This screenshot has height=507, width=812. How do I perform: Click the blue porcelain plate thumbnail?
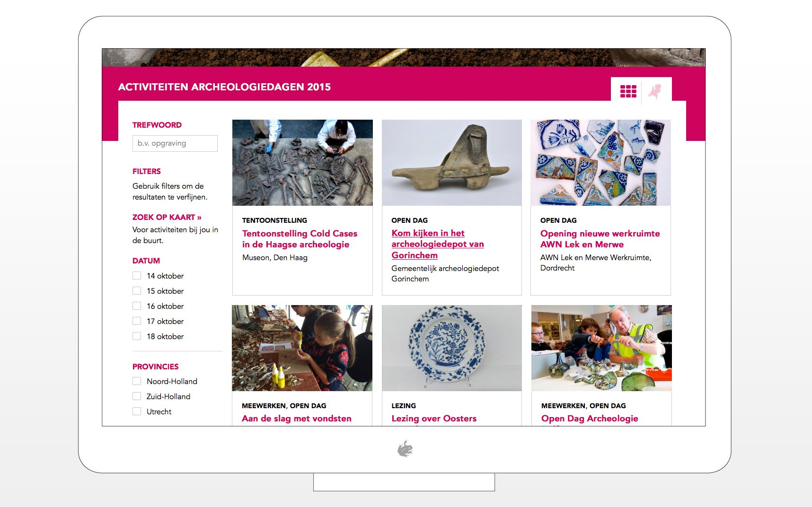[452, 348]
